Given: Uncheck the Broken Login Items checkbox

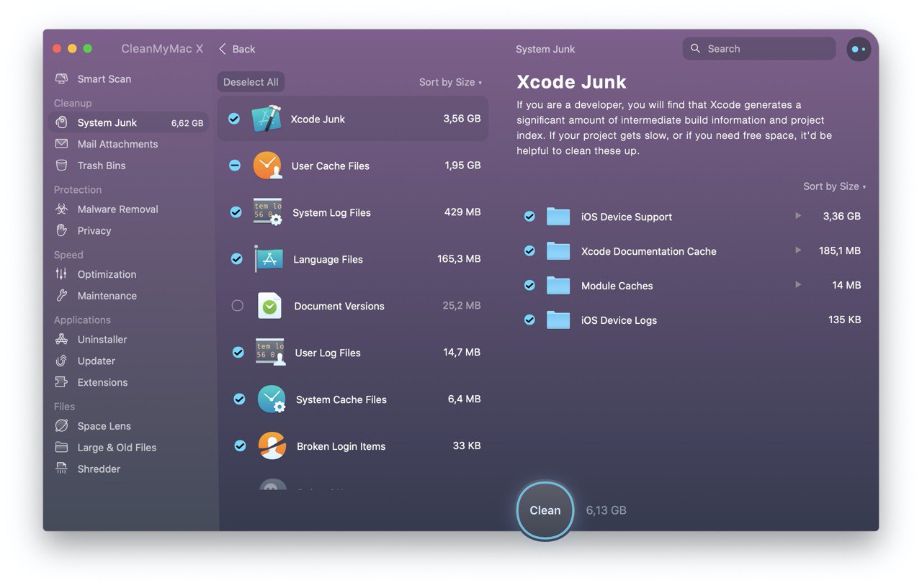Looking at the screenshot, I should pos(240,446).
